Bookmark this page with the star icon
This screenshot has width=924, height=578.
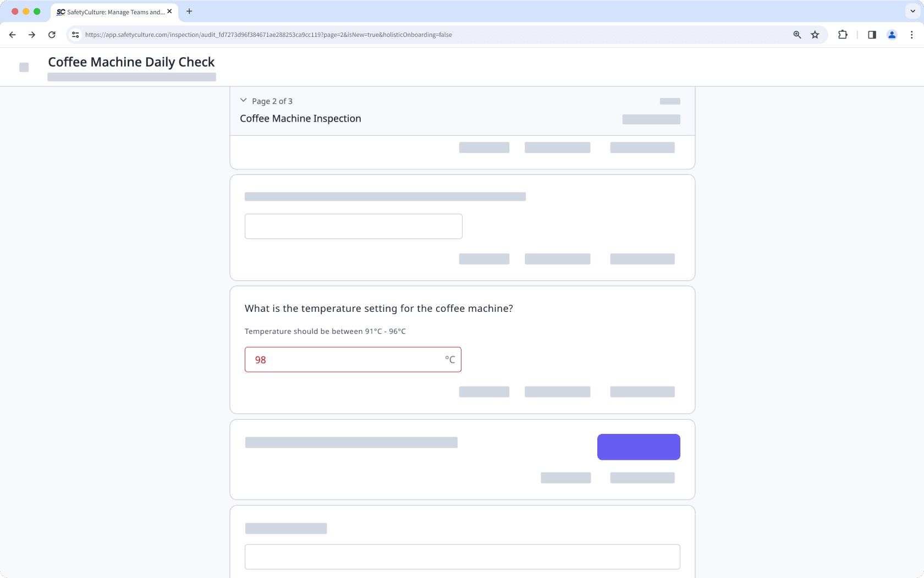(x=815, y=35)
